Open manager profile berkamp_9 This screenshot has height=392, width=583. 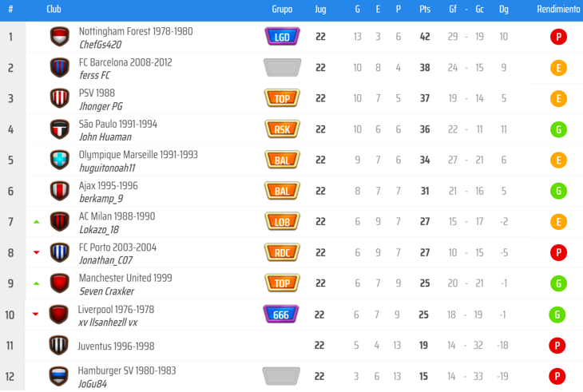(x=101, y=199)
